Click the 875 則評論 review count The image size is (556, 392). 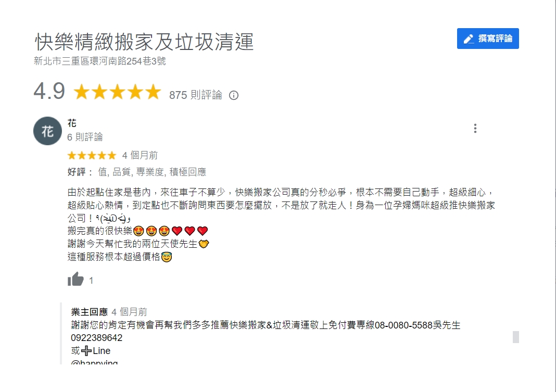[195, 95]
